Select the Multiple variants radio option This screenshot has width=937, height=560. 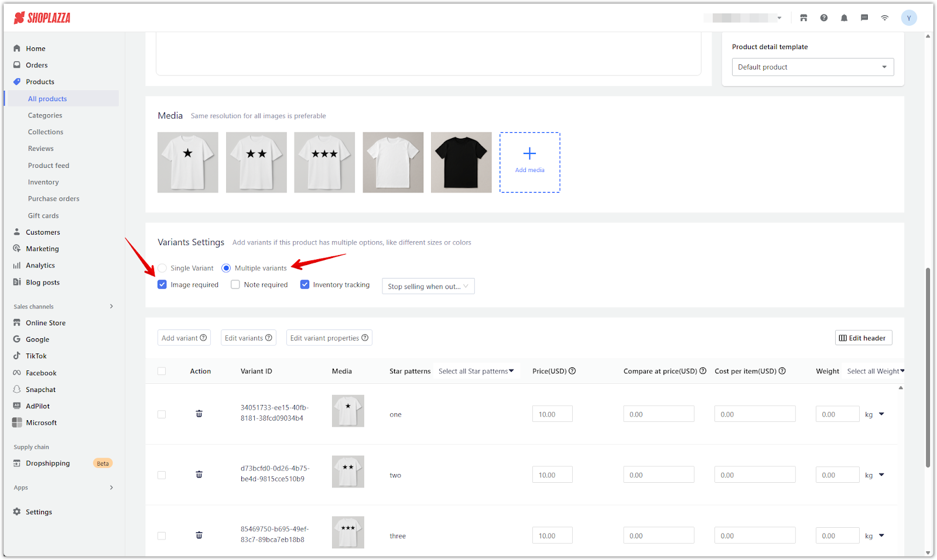[x=226, y=268]
